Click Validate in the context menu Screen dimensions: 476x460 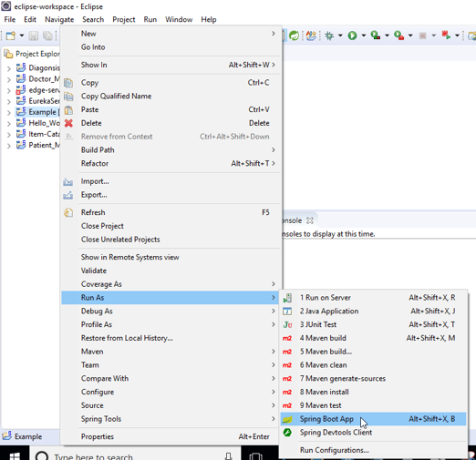[171, 271]
